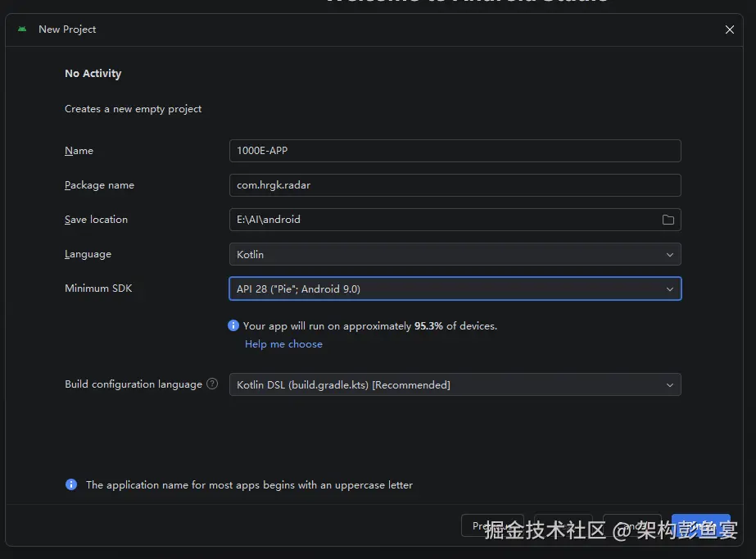Viewport: 756px width, 559px height.
Task: Expand the Build configuration language dropdown
Action: click(x=455, y=384)
